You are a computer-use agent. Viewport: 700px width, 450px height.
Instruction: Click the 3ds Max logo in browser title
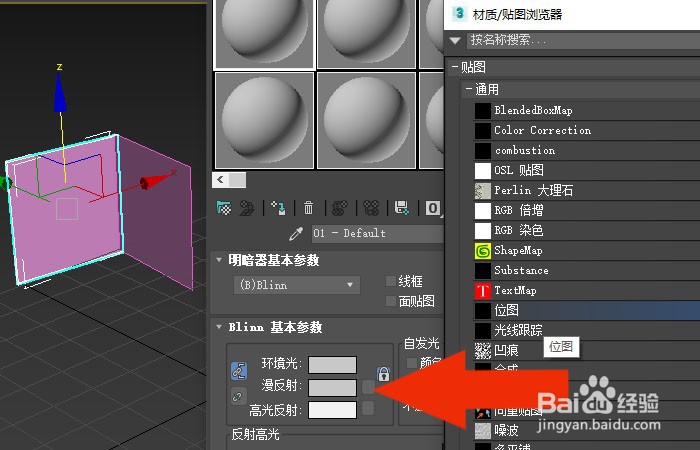coord(459,13)
